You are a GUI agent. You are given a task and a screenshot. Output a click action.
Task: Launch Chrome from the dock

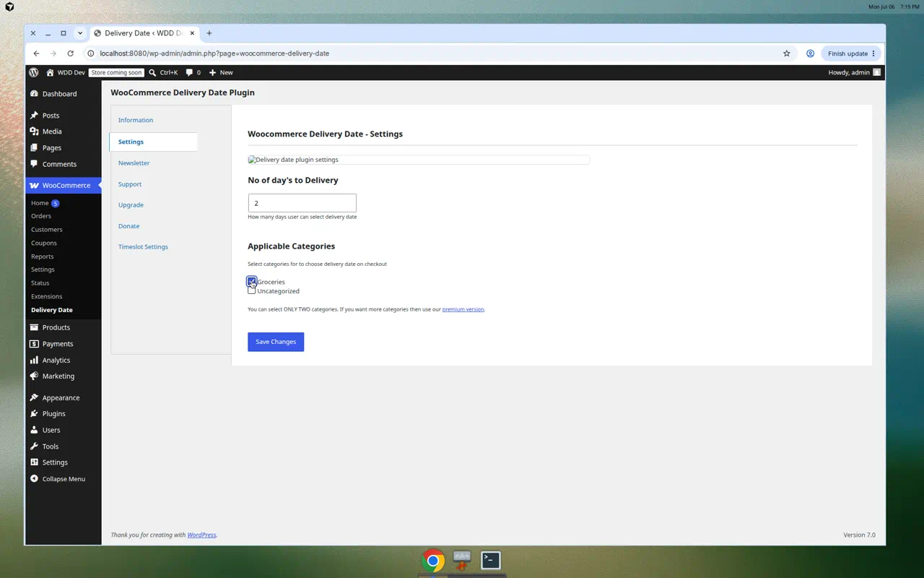pyautogui.click(x=433, y=561)
